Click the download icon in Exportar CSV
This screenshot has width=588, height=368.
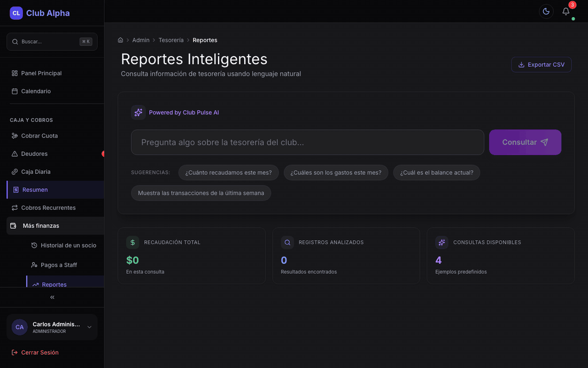tap(521, 65)
